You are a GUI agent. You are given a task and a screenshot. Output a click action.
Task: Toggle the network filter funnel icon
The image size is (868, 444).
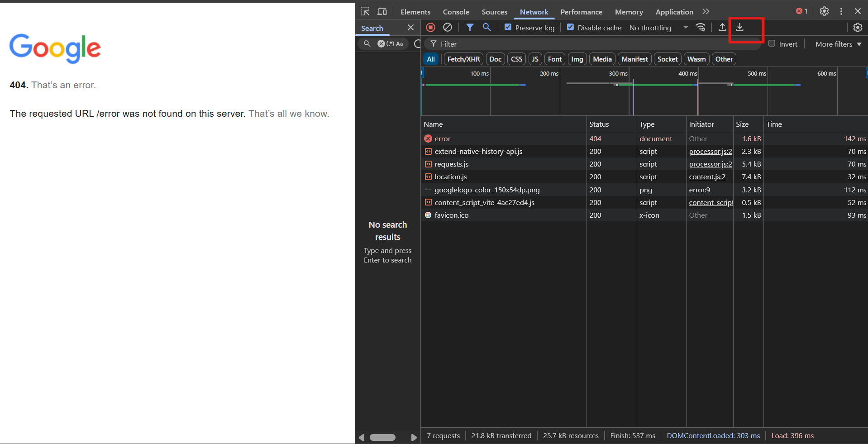(x=470, y=28)
